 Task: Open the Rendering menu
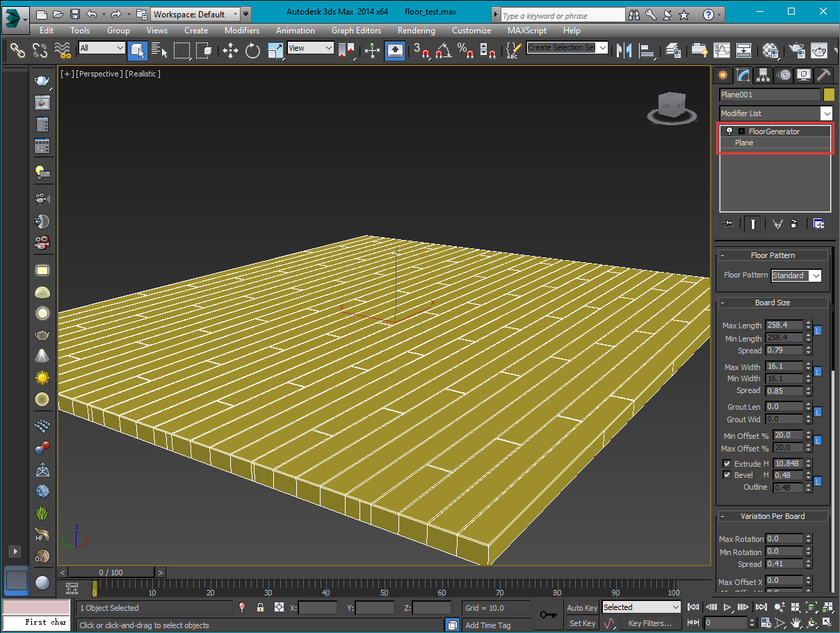416,31
